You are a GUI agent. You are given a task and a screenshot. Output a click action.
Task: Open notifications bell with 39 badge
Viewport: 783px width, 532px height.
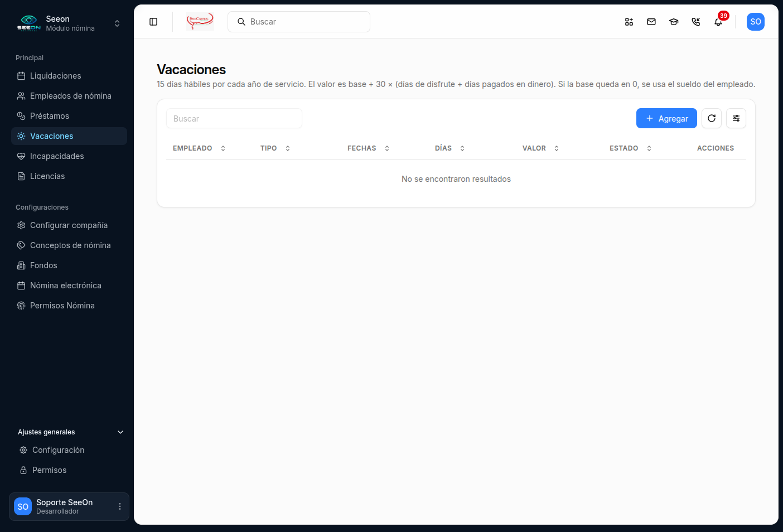(718, 22)
